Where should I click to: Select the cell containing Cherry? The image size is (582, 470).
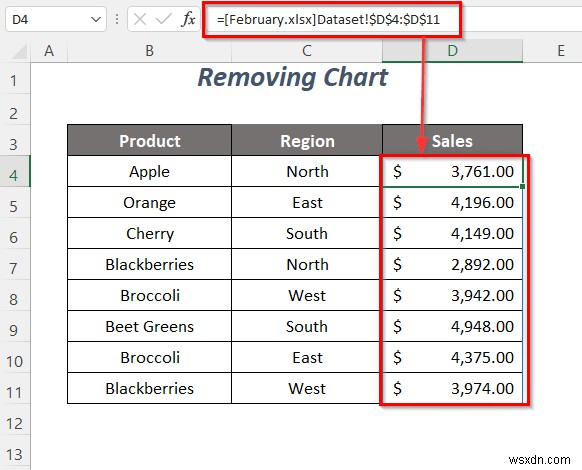click(x=150, y=234)
